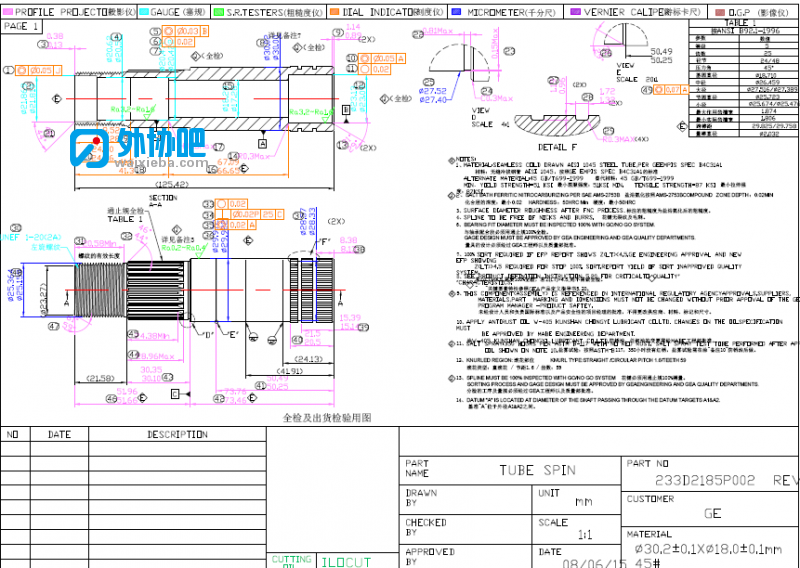Click datum box C below the lower view

[175, 394]
